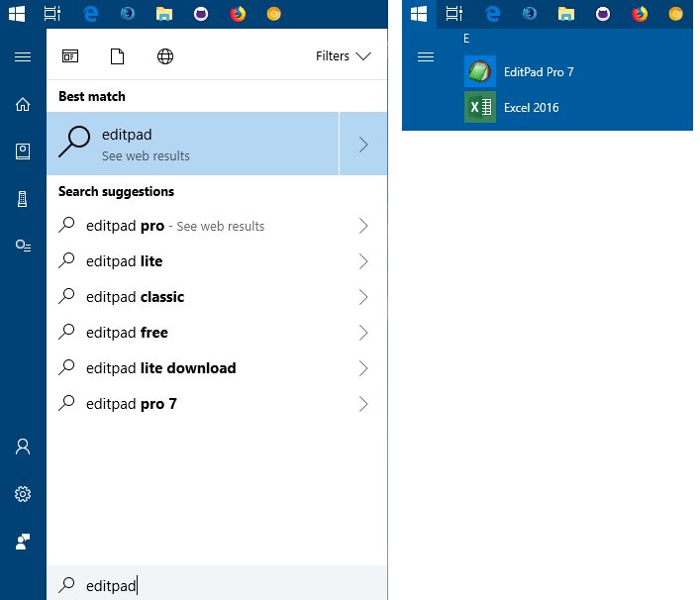
Task: Open the purple cat app in the left taskbar
Action: [x=201, y=14]
